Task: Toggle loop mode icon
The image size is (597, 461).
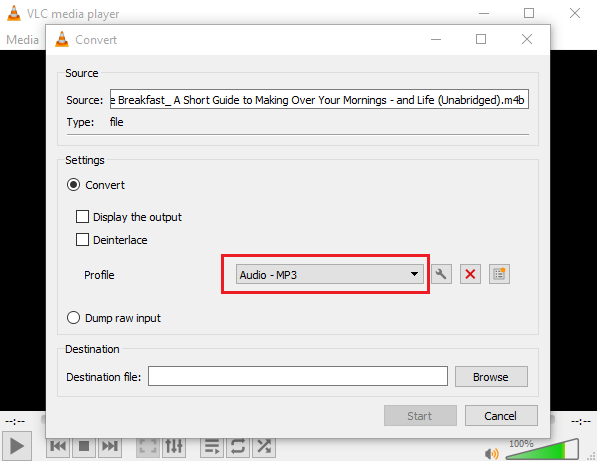Action: click(238, 446)
